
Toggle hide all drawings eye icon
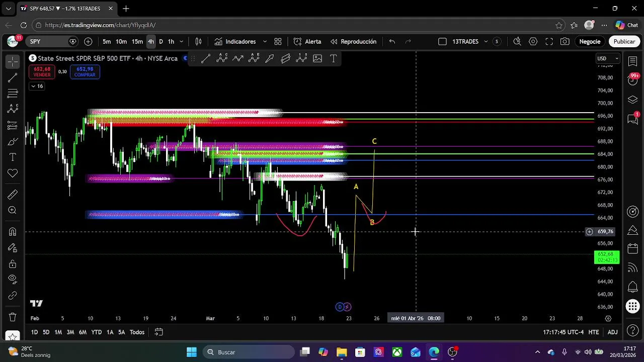[13, 280]
